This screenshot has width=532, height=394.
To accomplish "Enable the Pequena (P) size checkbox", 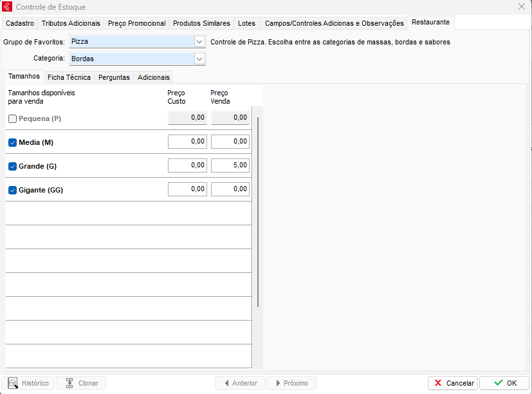I will tap(12, 118).
